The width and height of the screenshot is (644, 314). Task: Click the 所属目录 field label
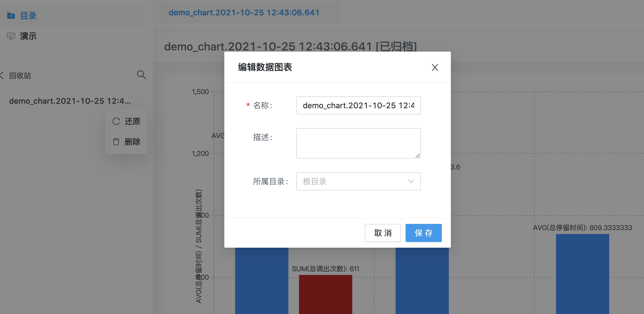click(270, 181)
